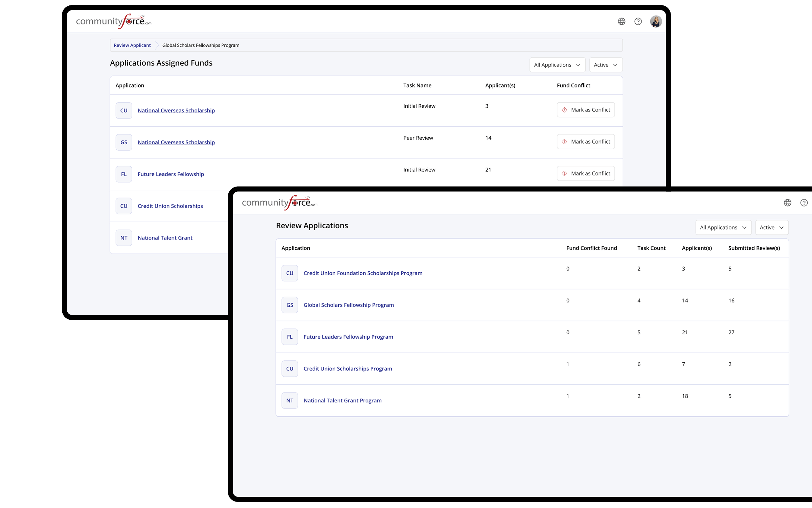Go to Review Applicant breadcrumb
Viewport: 812px width, 508px height.
pos(132,45)
